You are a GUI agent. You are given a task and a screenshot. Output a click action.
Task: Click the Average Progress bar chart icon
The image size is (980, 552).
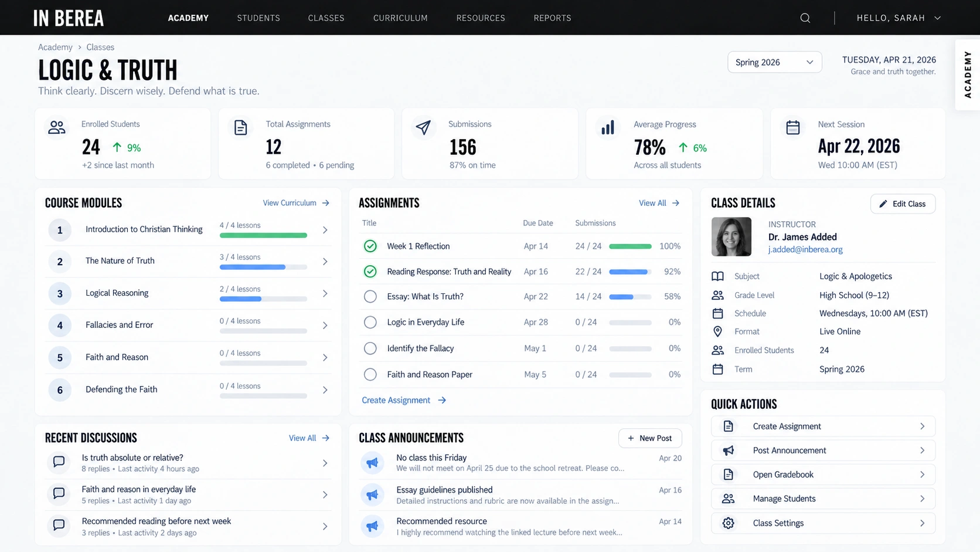point(608,127)
